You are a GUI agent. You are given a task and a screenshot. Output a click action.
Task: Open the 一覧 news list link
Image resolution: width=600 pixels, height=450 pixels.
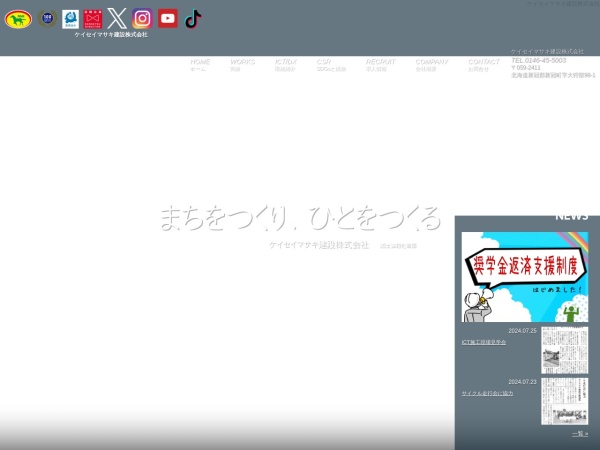(580, 434)
